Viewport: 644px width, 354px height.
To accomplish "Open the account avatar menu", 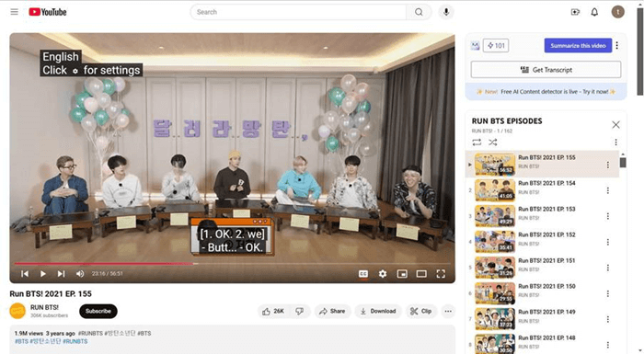I will (617, 12).
